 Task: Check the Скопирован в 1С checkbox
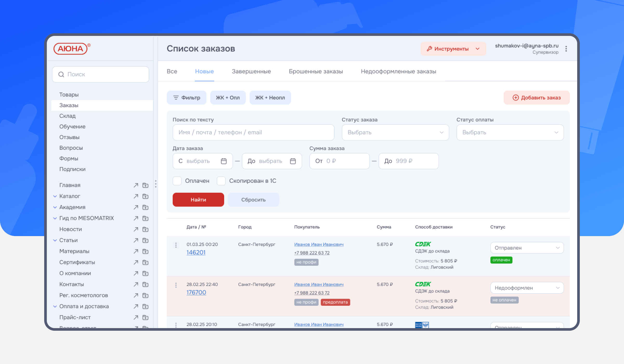[x=221, y=181]
